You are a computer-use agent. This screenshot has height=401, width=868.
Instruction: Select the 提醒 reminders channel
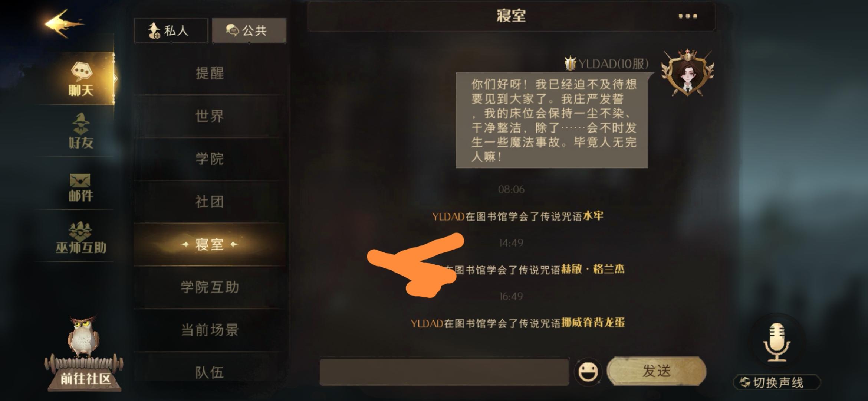(210, 73)
